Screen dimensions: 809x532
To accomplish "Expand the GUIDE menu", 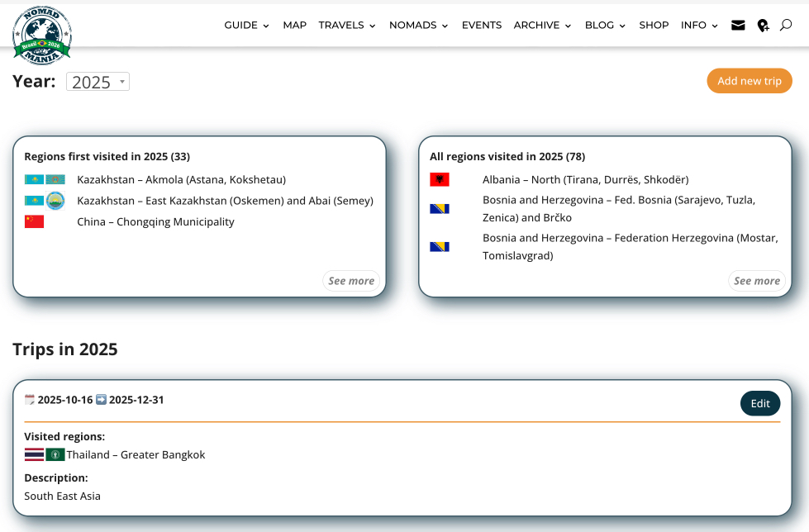I will 246,26.
